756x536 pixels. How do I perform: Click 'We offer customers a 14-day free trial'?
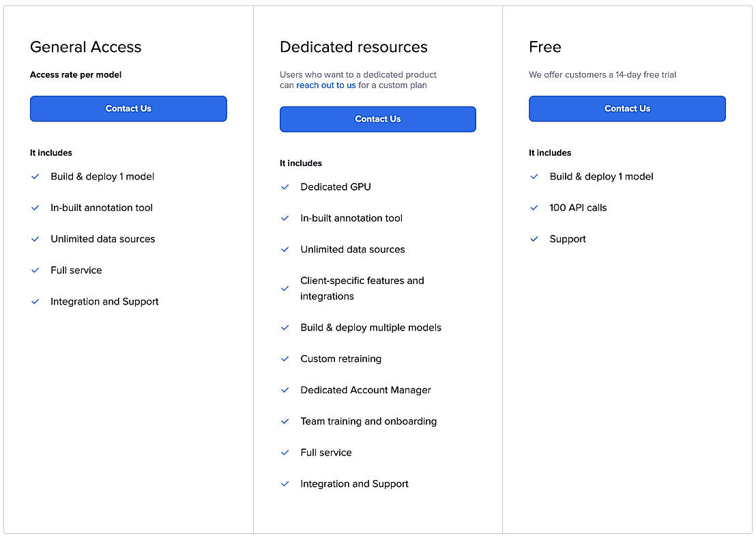[602, 75]
